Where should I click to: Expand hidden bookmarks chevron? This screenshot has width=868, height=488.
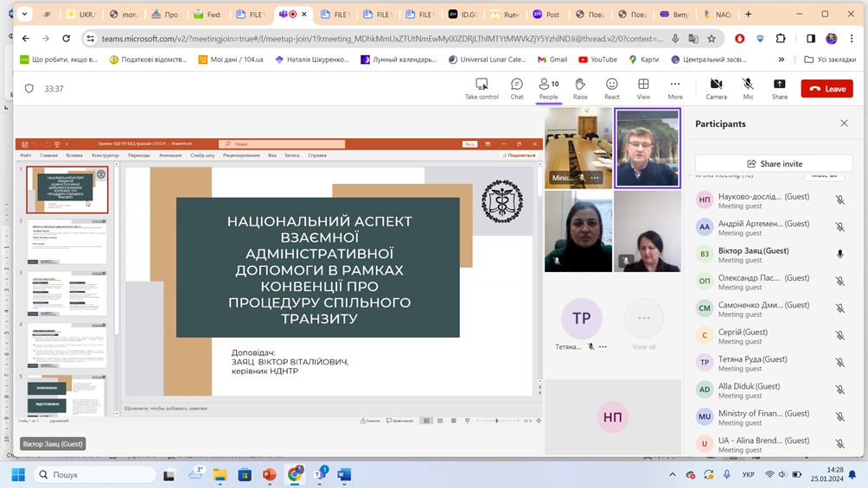click(781, 60)
